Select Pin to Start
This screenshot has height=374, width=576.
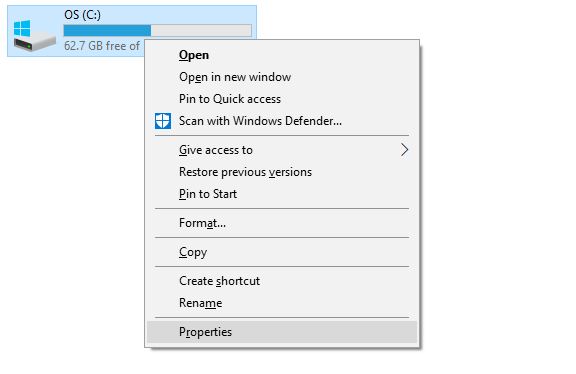(x=282, y=194)
